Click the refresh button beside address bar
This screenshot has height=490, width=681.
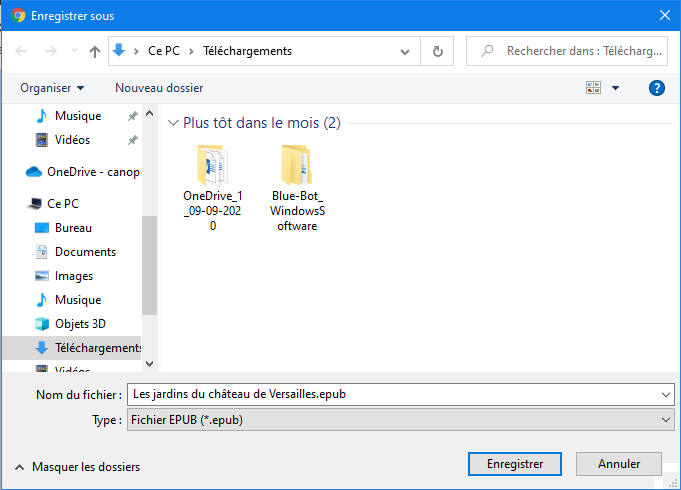click(437, 51)
